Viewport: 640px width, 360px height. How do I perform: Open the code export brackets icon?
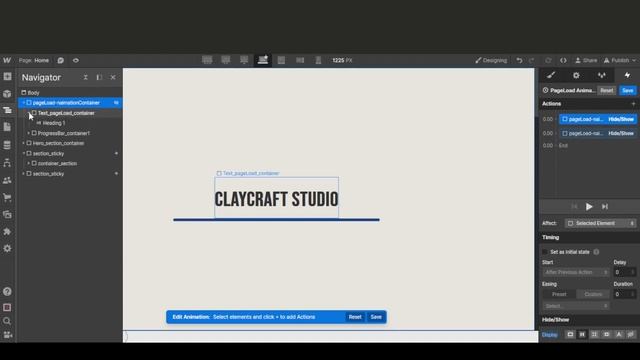click(x=563, y=60)
